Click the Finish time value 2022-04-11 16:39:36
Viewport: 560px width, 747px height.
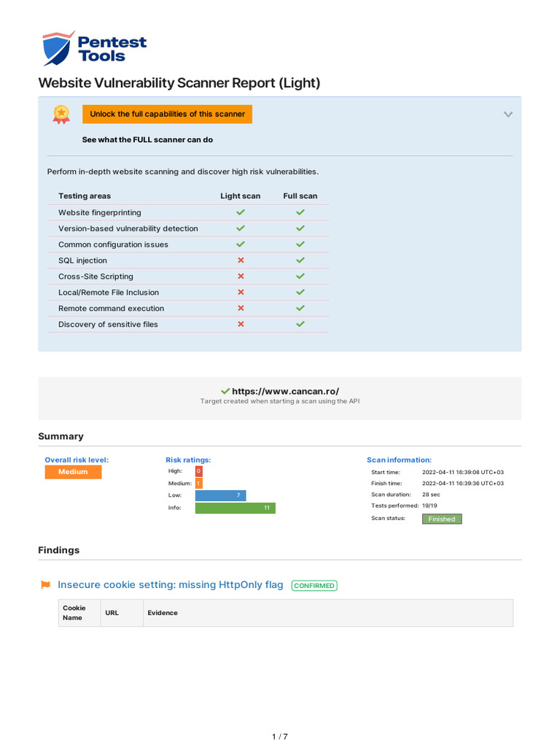(x=463, y=483)
